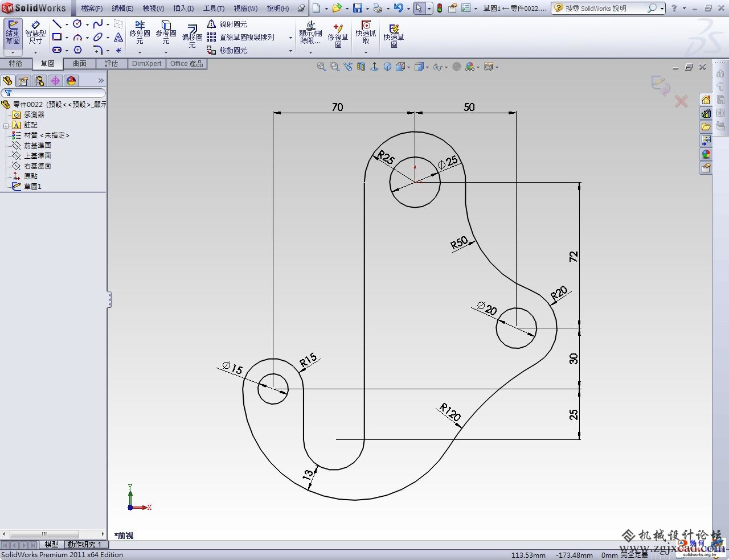Click 直線草圖複製排列 linear pattern tool

click(x=240, y=37)
